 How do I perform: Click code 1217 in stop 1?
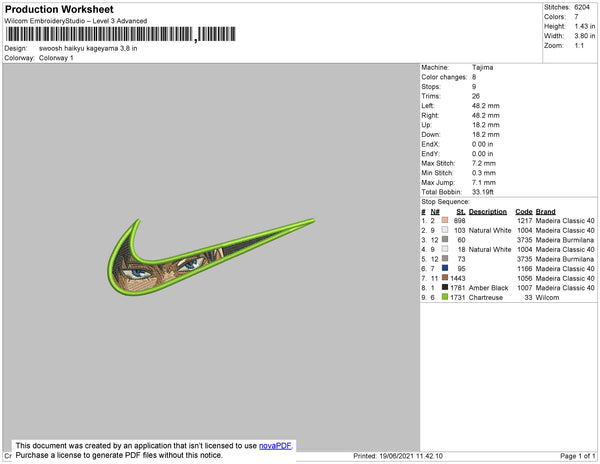[x=525, y=221]
